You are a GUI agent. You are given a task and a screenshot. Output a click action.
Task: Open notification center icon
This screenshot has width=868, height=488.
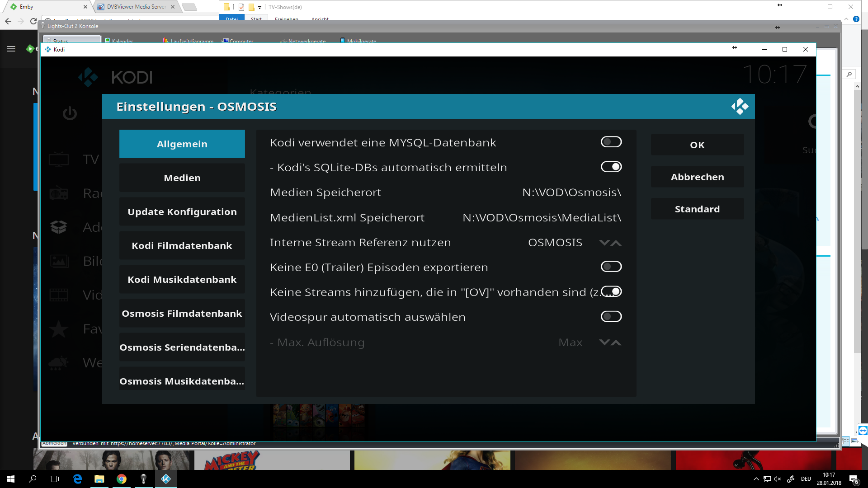(x=854, y=479)
